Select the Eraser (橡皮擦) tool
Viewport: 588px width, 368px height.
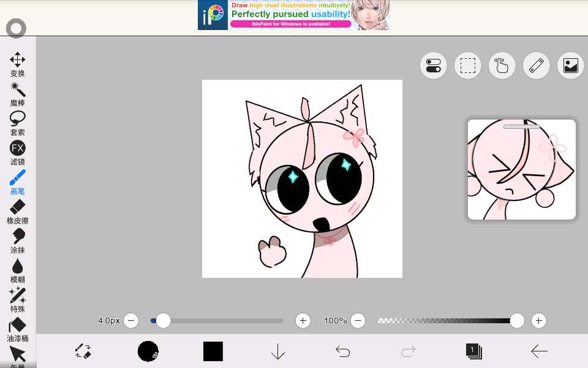(x=17, y=212)
